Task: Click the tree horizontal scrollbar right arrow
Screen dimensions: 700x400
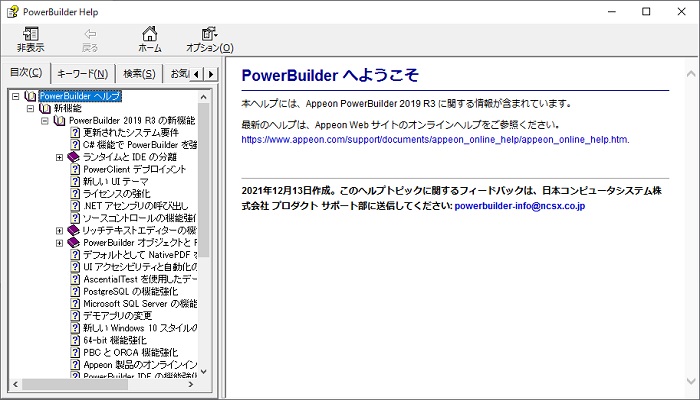Action: coord(192,384)
